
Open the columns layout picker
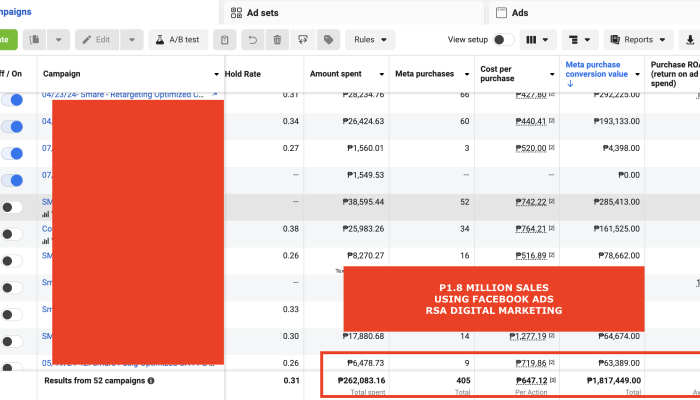coord(537,40)
